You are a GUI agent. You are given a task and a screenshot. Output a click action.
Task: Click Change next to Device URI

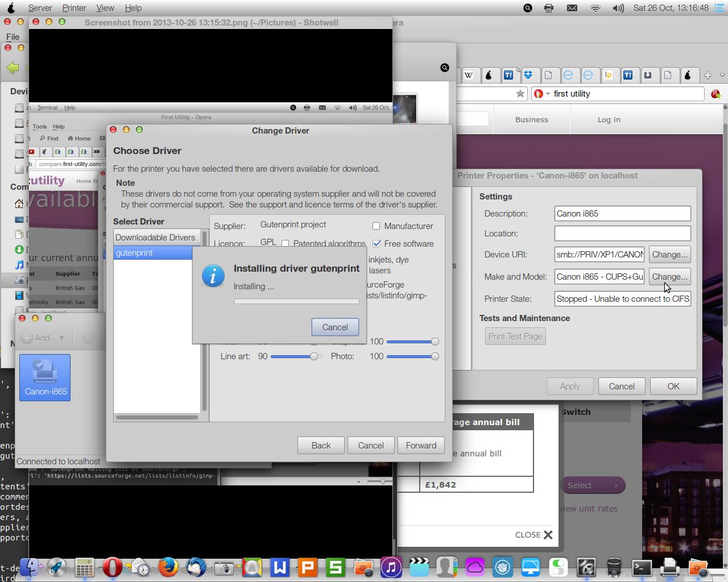click(669, 255)
